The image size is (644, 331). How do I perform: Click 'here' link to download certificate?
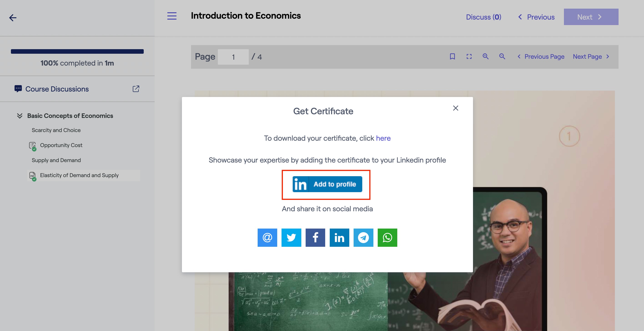coord(383,138)
